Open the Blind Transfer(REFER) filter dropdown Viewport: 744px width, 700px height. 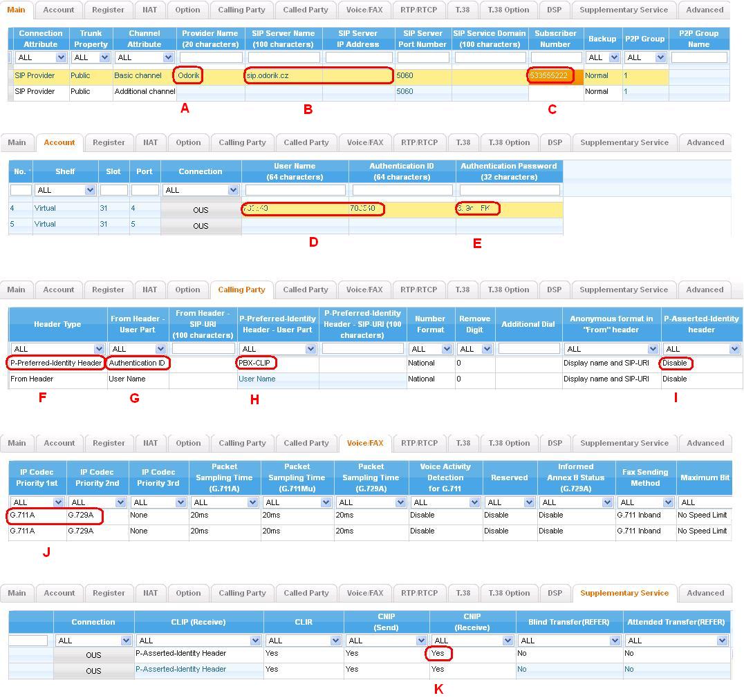pyautogui.click(x=569, y=641)
